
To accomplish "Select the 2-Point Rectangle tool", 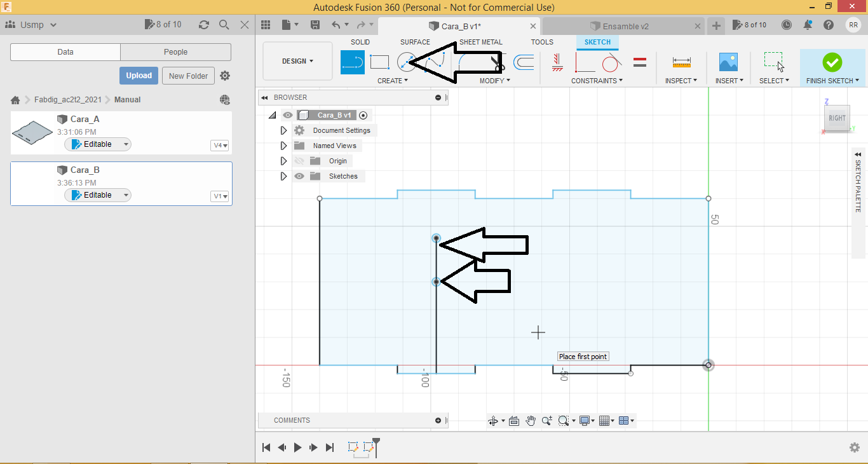I will tap(379, 62).
